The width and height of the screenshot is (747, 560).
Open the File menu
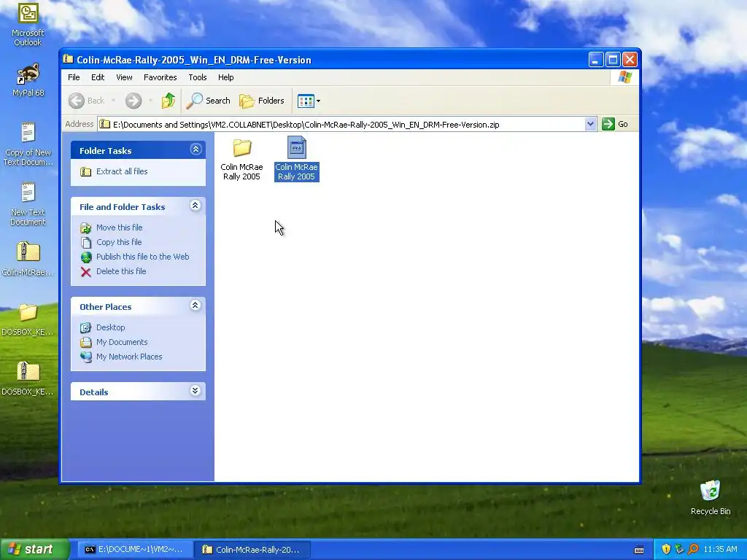74,77
